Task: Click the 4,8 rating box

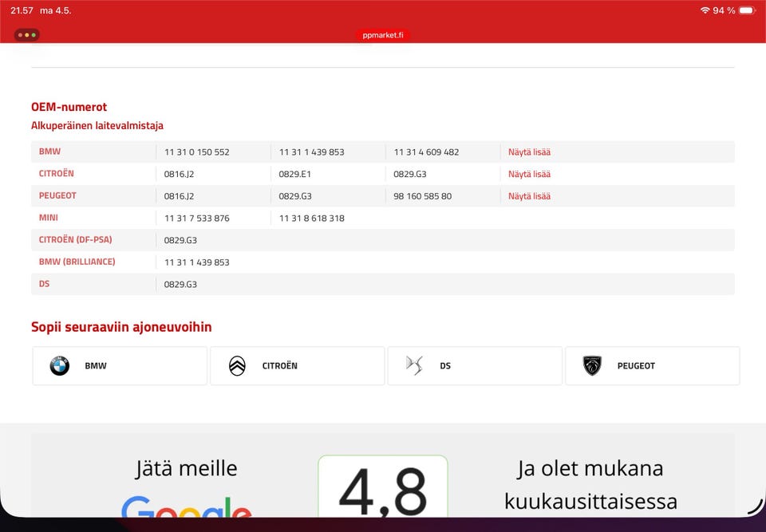Action: pyautogui.click(x=383, y=487)
